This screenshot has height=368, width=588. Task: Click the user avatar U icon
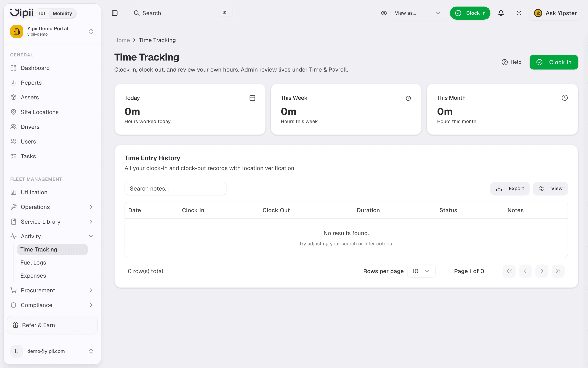pos(17,351)
